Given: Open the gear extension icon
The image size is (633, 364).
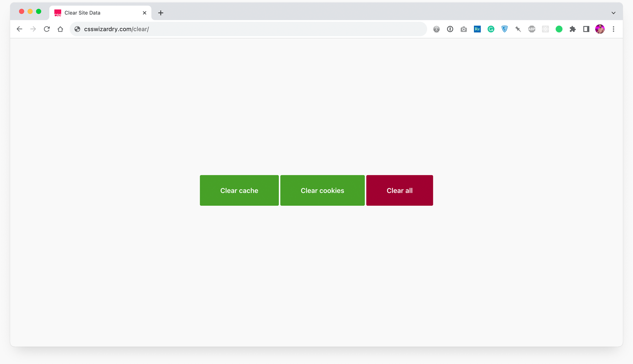Looking at the screenshot, I should pos(436,29).
